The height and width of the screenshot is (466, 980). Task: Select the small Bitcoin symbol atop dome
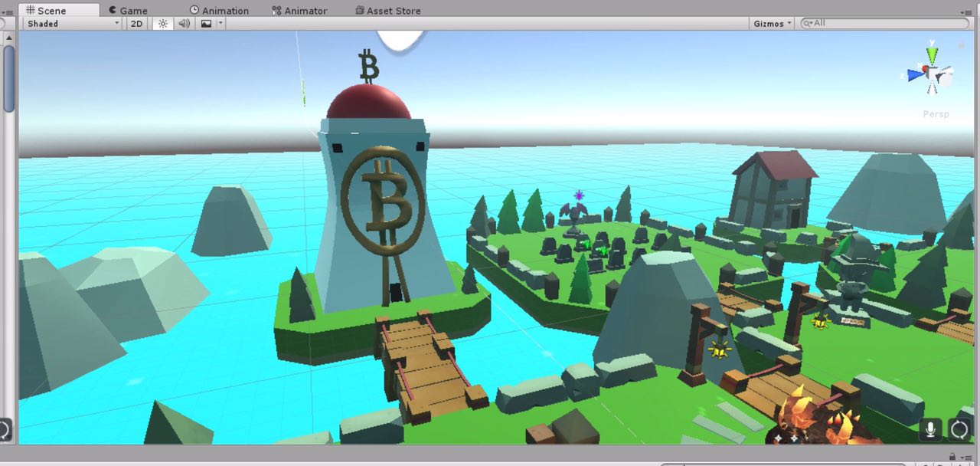(x=369, y=65)
